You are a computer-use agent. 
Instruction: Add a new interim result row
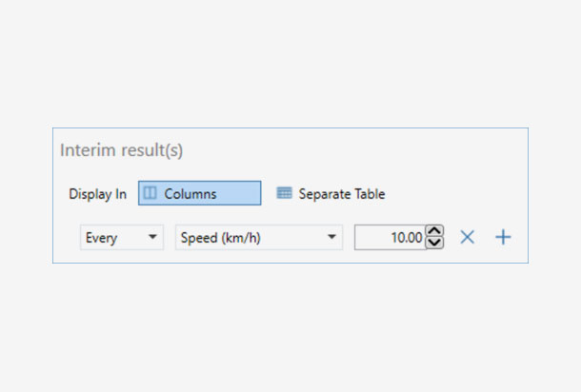click(503, 237)
